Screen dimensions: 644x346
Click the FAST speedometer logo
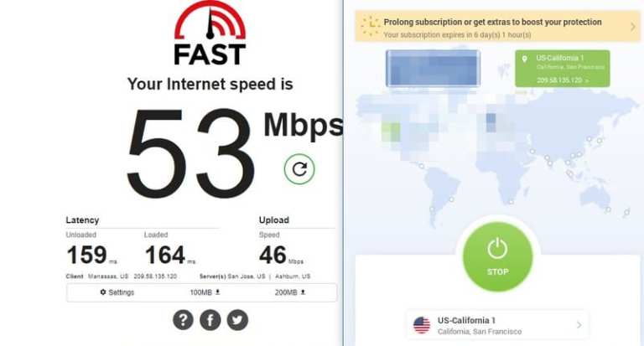(210, 33)
